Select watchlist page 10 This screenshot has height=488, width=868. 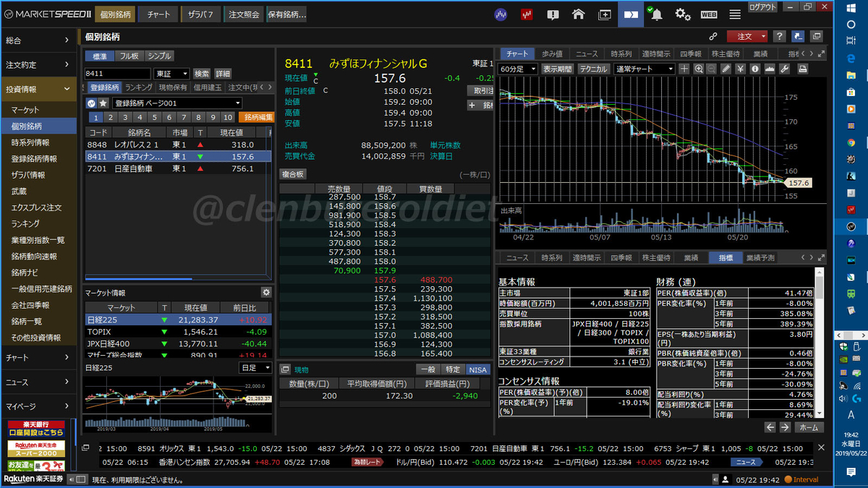(227, 118)
